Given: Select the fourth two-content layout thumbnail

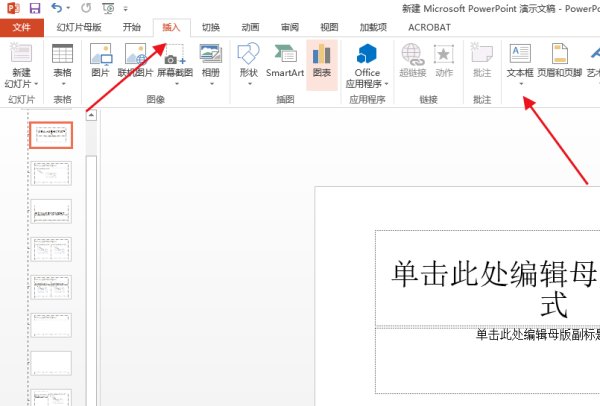Looking at the screenshot, I should click(51, 249).
